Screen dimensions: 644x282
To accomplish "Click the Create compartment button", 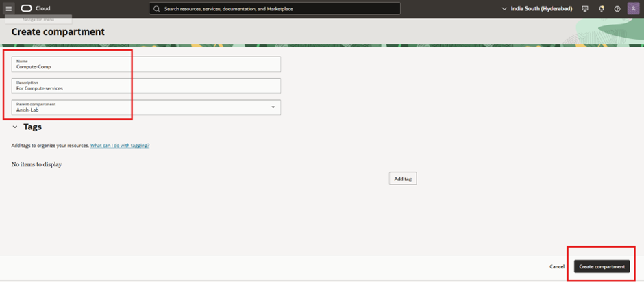I will tap(602, 266).
